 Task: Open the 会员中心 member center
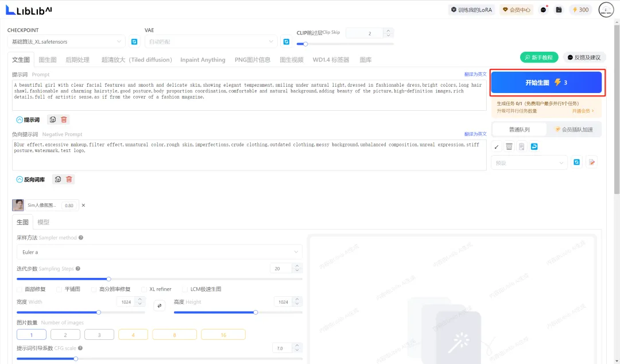[517, 10]
